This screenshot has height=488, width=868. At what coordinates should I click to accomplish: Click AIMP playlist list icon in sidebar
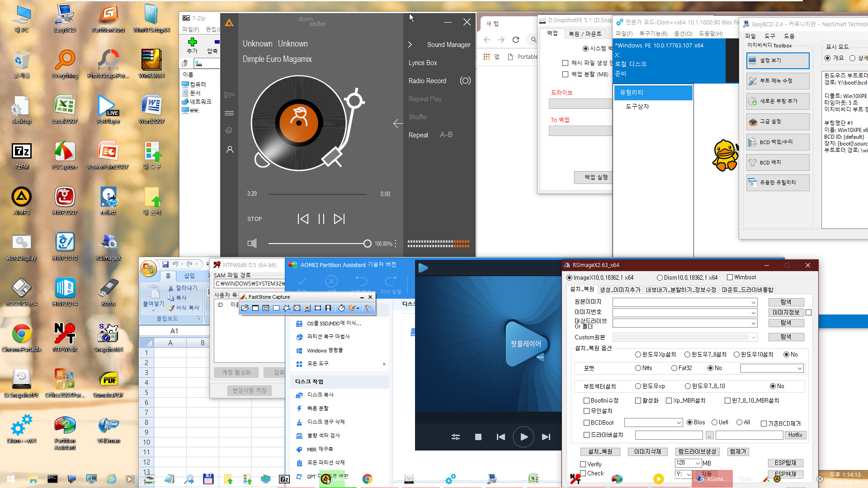coord(230,95)
